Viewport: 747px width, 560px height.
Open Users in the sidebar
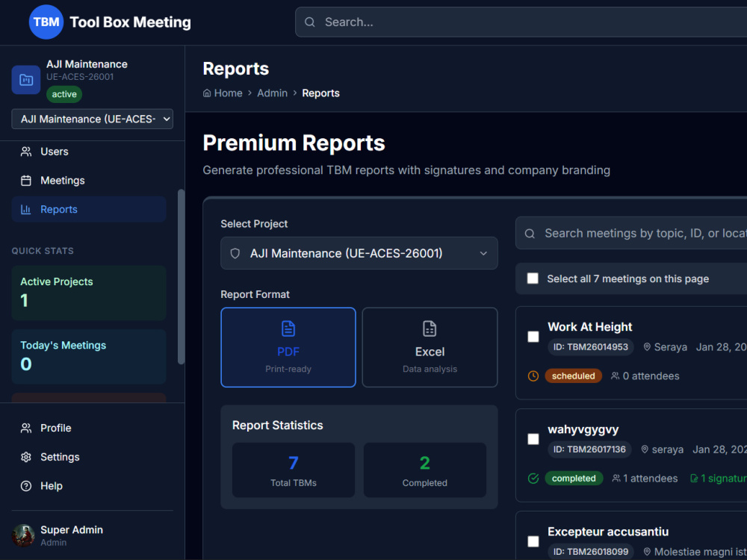pyautogui.click(x=89, y=152)
